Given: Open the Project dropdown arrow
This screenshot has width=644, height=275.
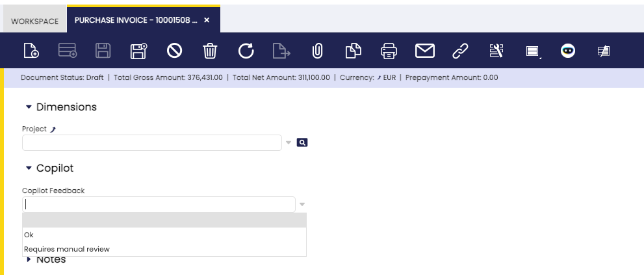Looking at the screenshot, I should pos(289,142).
